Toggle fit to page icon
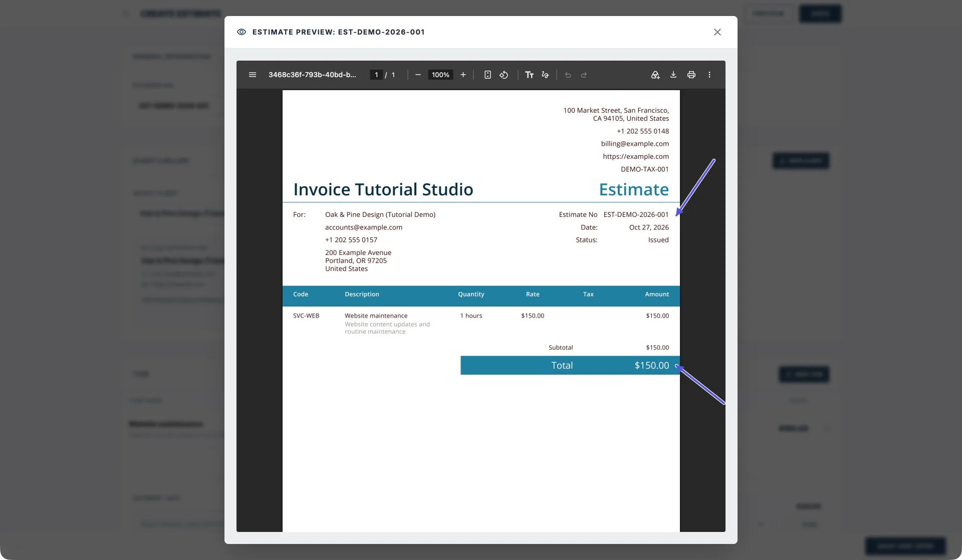962x560 pixels. pos(488,75)
